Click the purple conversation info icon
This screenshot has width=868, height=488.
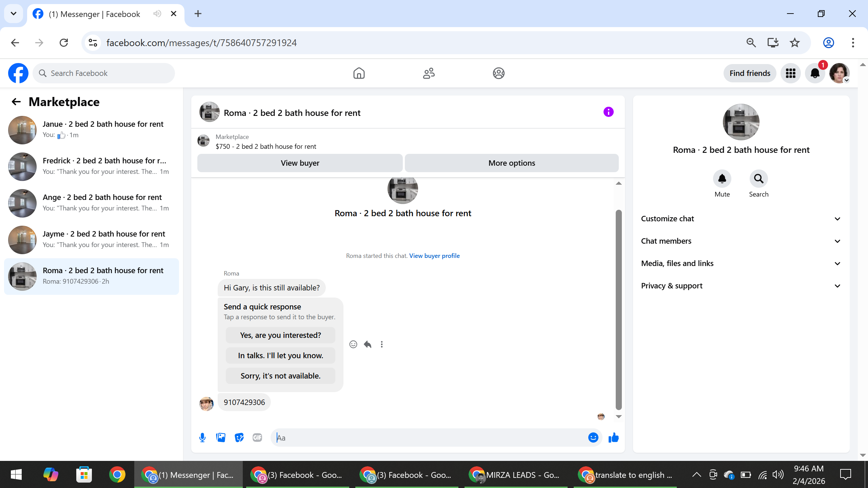coord(608,112)
